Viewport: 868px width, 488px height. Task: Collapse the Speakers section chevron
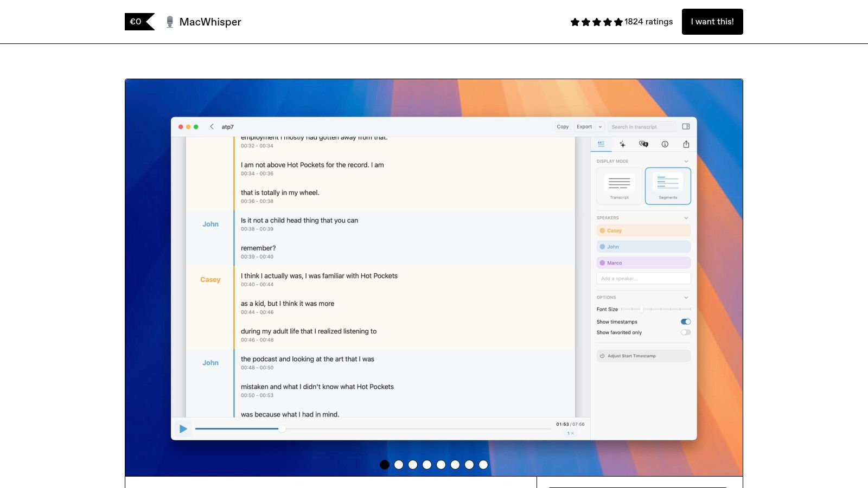(686, 218)
